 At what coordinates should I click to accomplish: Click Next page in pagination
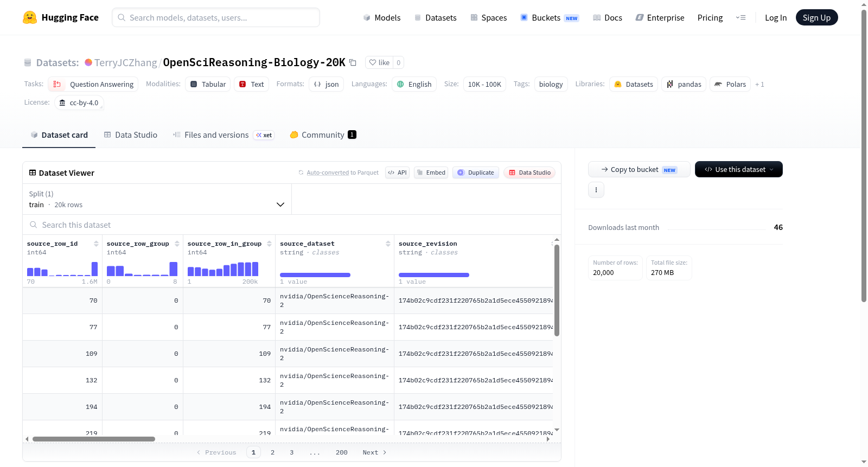pyautogui.click(x=374, y=452)
